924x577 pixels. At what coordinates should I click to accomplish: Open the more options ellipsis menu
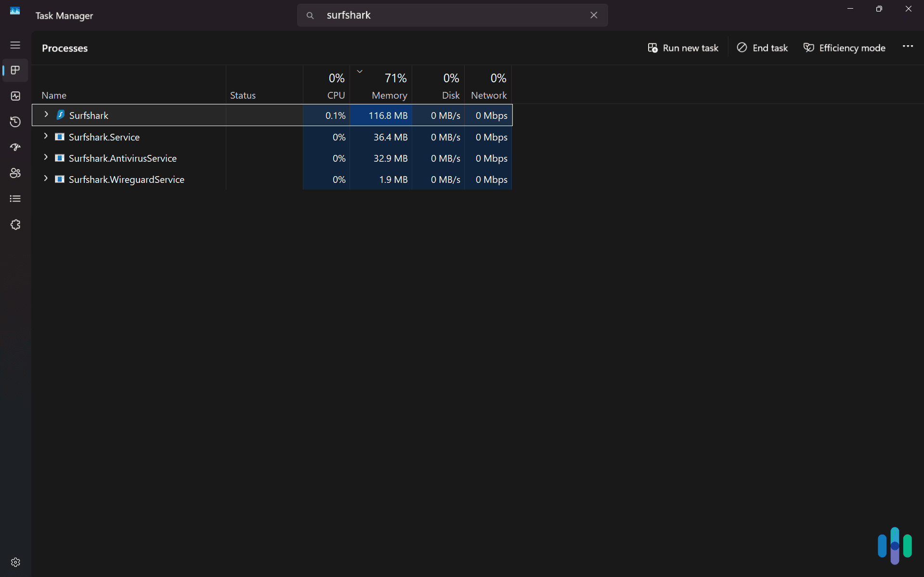(908, 46)
